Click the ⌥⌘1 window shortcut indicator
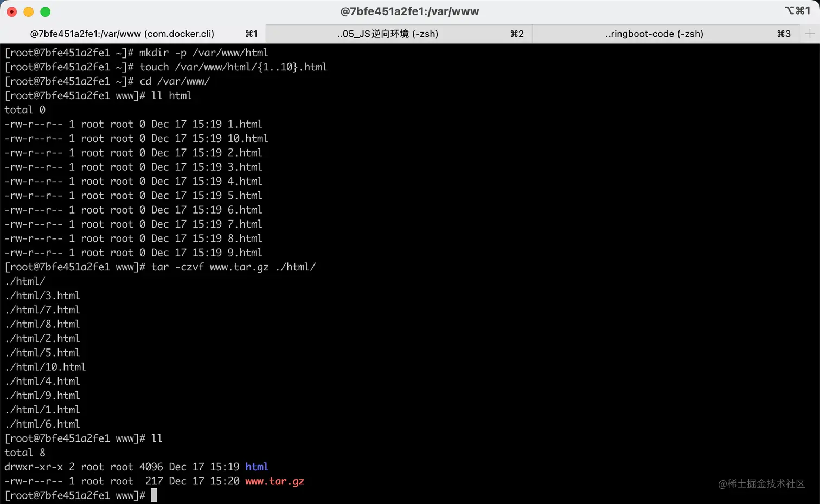The image size is (820, 504). pos(797,10)
